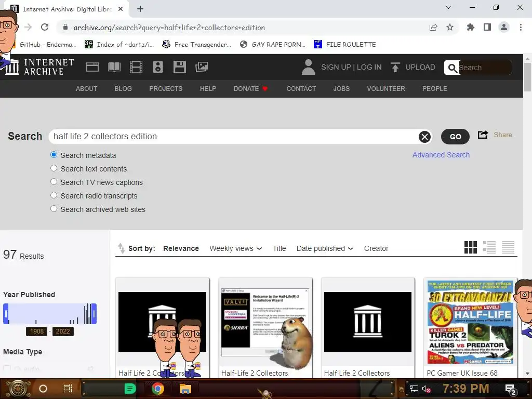Toggle sort direction arrows next to Sort by
Screen dimensions: 532x399
pos(121,248)
